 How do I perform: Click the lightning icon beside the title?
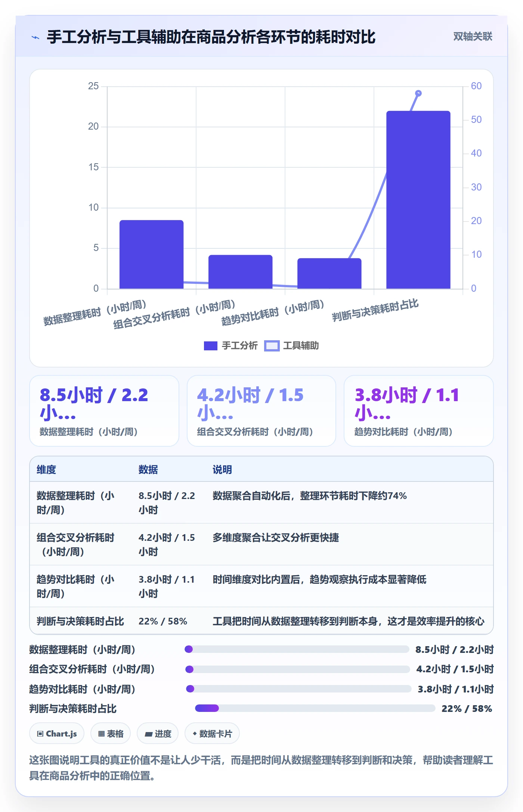point(35,37)
